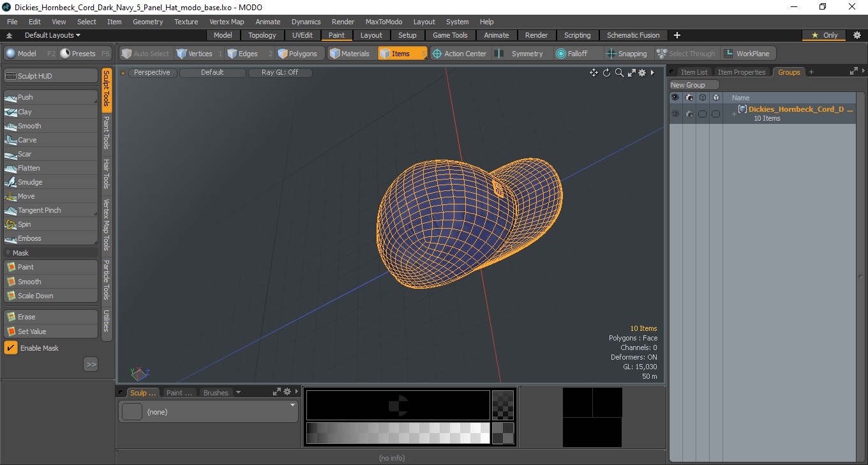Open the Default shading style dropdown
The width and height of the screenshot is (868, 465).
[x=213, y=73]
